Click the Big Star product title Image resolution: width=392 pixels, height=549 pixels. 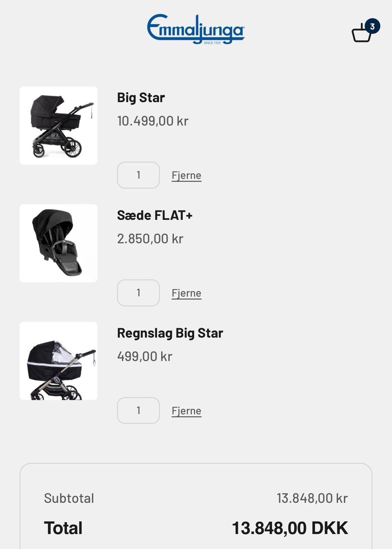point(141,98)
